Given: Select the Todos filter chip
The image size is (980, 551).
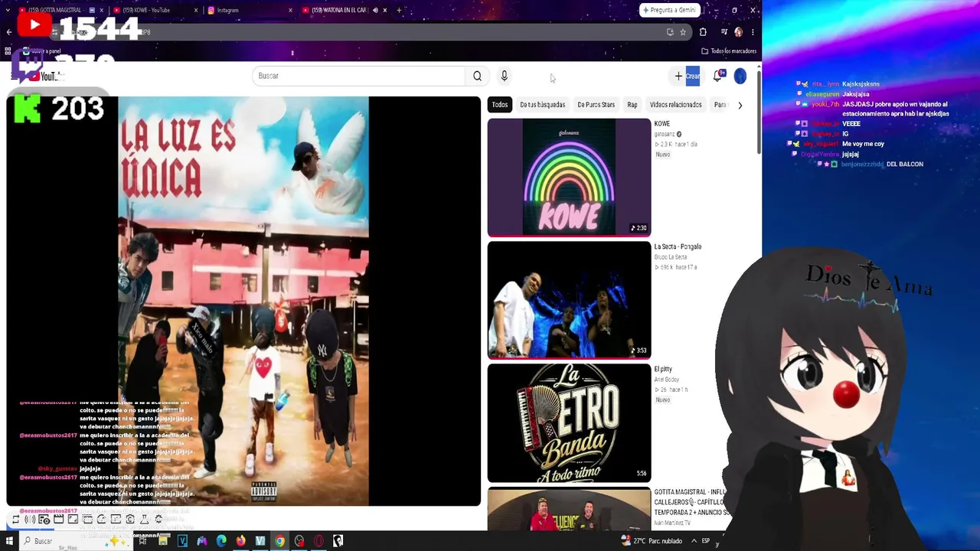Looking at the screenshot, I should [x=500, y=105].
